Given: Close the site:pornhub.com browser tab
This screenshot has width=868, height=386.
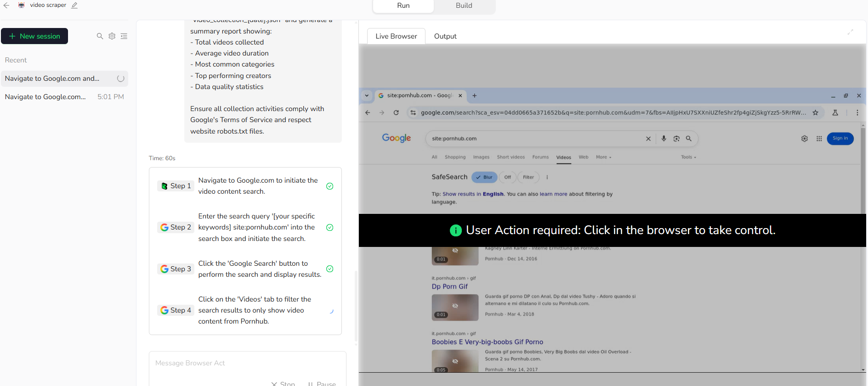Looking at the screenshot, I should click(460, 96).
